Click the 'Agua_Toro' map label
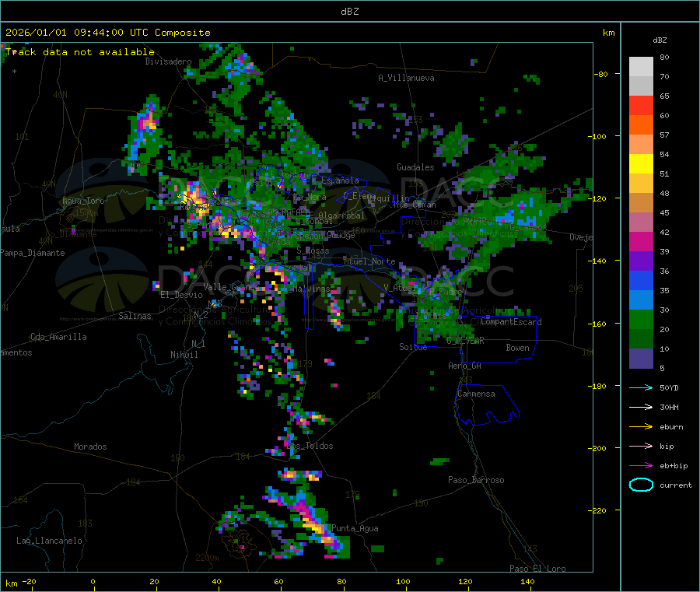700x592 pixels. pyautogui.click(x=83, y=201)
